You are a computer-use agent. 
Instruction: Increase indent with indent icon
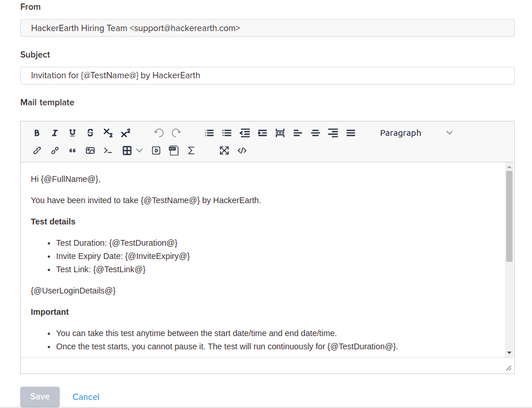pyautogui.click(x=262, y=133)
